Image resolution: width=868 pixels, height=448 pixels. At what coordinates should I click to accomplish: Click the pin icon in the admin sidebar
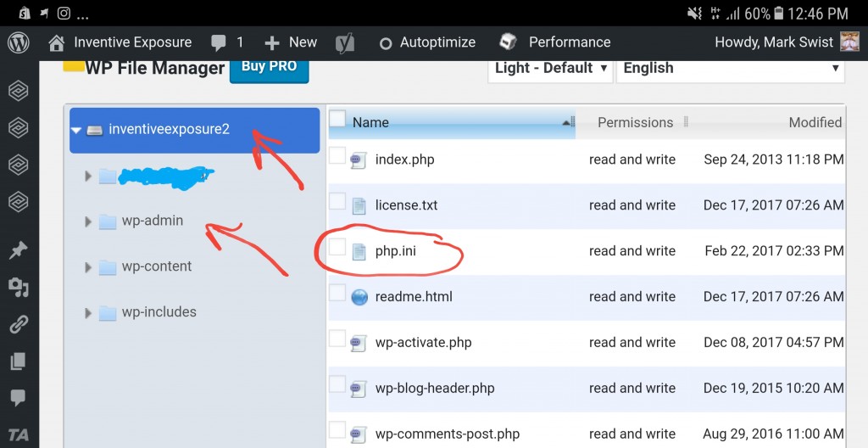(x=19, y=250)
